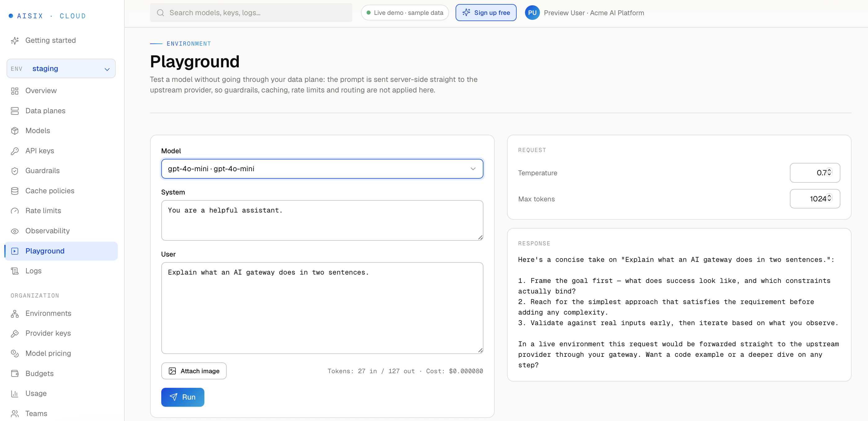The width and height of the screenshot is (868, 421).
Task: Open Environments under Organization
Action: (61, 313)
